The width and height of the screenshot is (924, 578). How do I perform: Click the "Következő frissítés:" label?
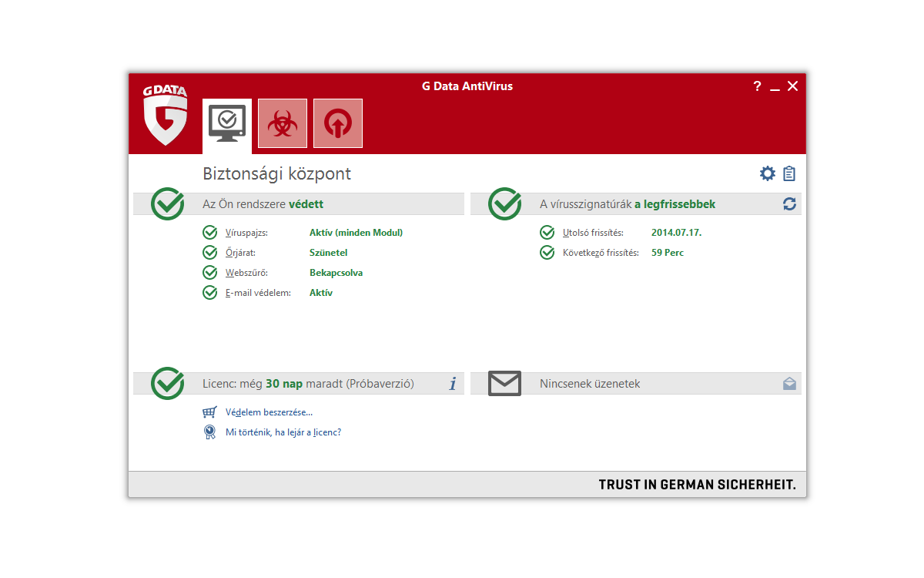click(601, 253)
